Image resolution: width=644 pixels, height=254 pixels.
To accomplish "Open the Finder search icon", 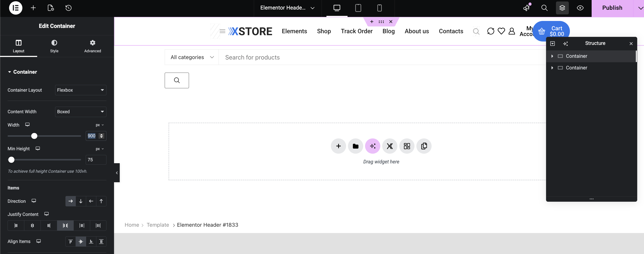I will coord(544,8).
